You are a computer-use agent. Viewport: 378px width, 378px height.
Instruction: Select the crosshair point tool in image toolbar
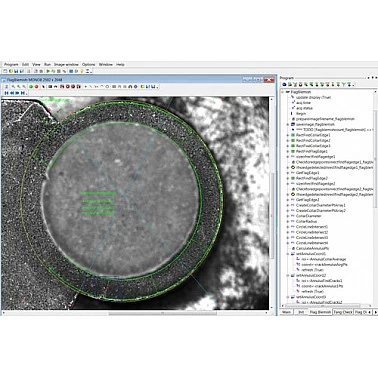[x=86, y=87]
